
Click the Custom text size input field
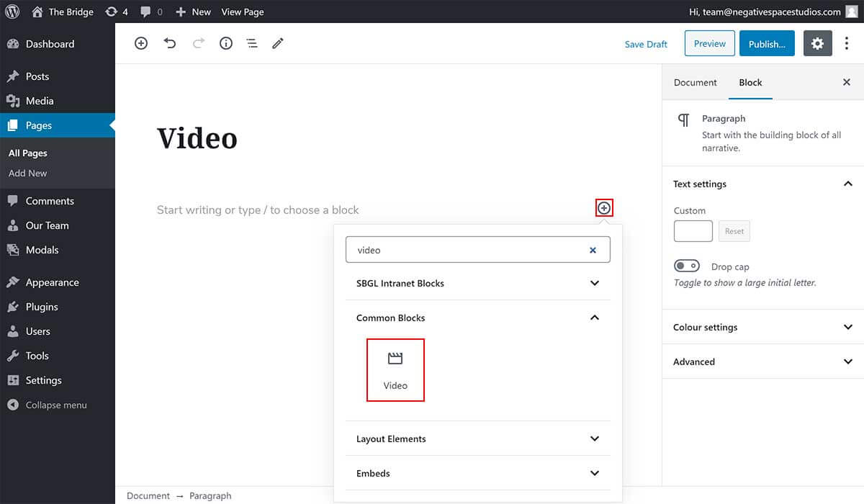coord(693,230)
